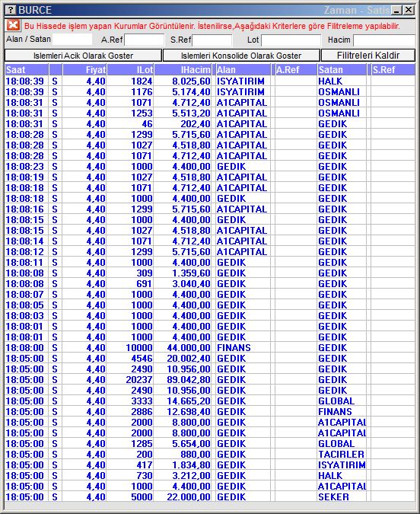420x514 pixels.
Task: Click lot value 4546
Action: coord(142,359)
